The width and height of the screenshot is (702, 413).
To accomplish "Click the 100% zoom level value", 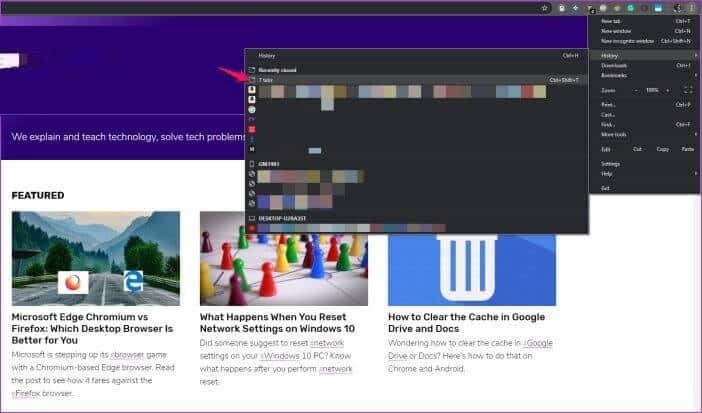I will point(652,90).
